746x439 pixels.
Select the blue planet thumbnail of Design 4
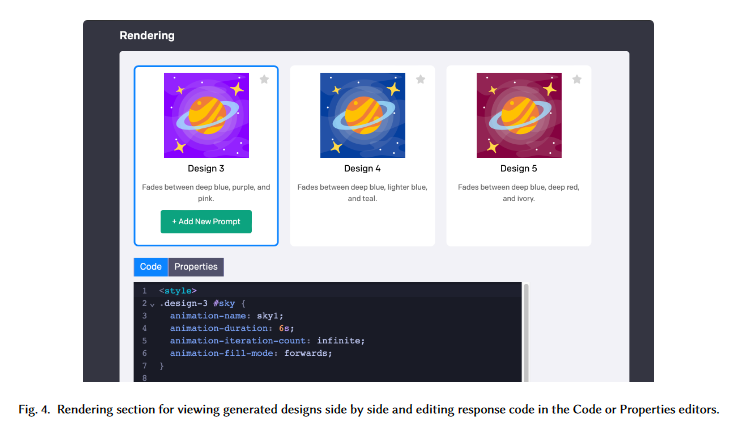[362, 115]
